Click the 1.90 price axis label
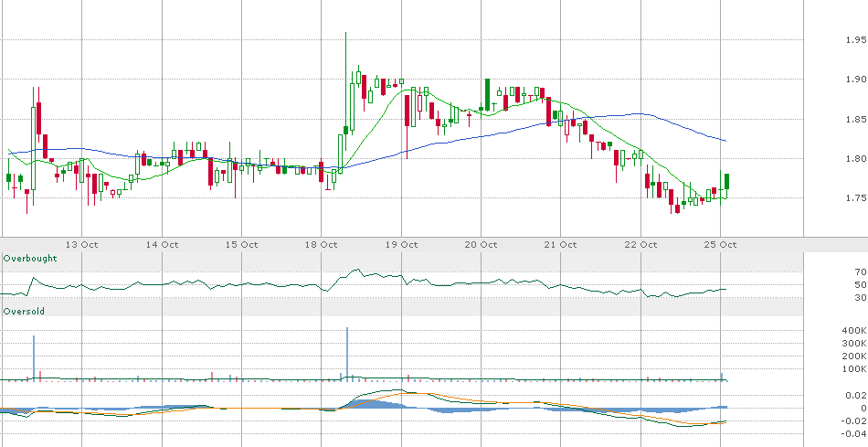Image resolution: width=868 pixels, height=447 pixels. point(856,80)
